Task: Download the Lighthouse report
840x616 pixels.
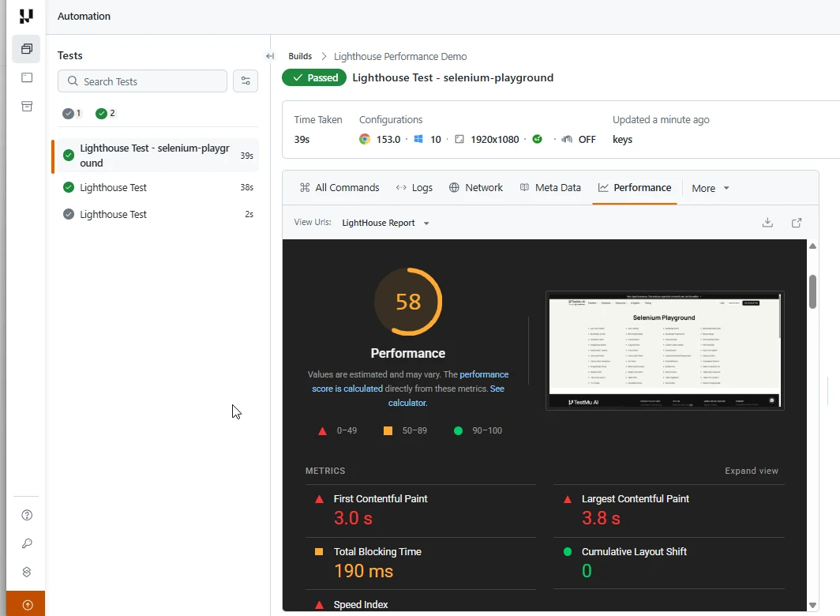Action: [x=767, y=223]
